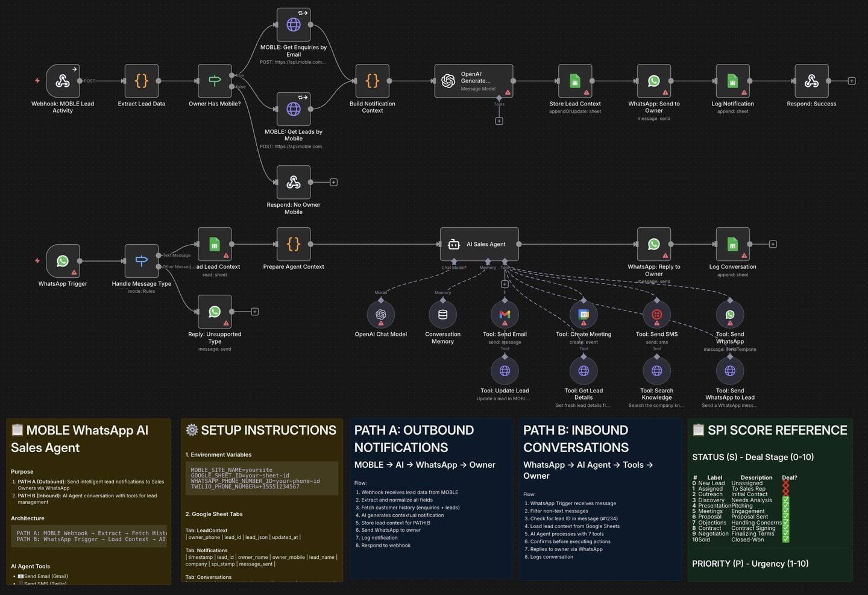The image size is (868, 595).
Task: Click the Tool: Send Email Gmail node
Action: (x=505, y=315)
